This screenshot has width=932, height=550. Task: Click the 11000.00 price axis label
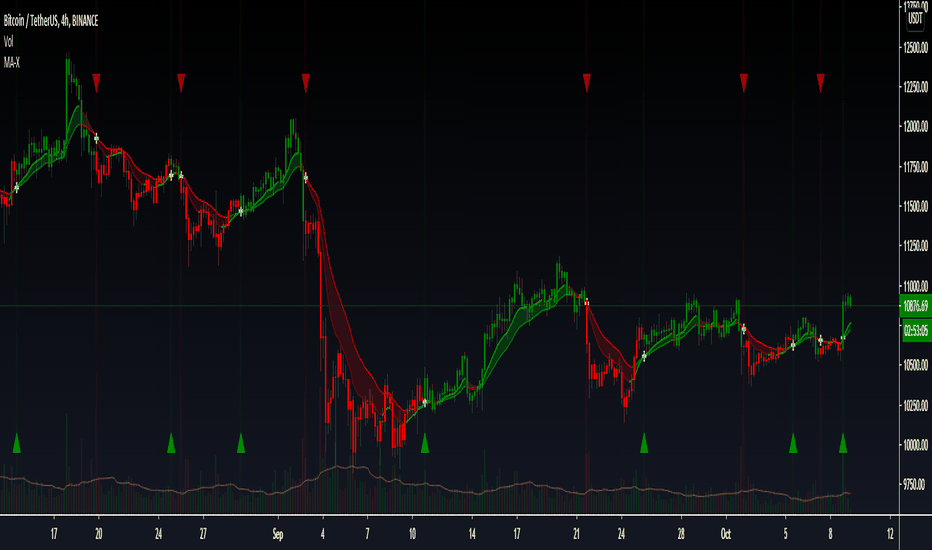coord(915,286)
